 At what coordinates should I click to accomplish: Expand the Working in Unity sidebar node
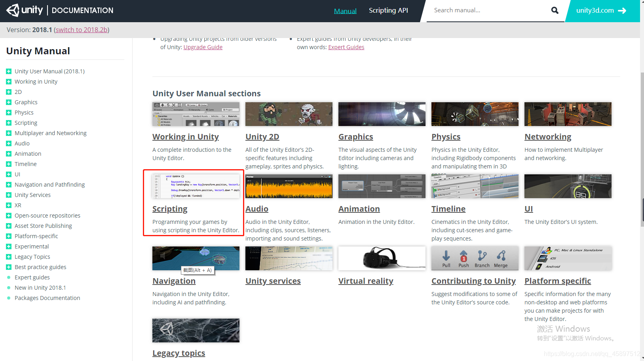9,82
